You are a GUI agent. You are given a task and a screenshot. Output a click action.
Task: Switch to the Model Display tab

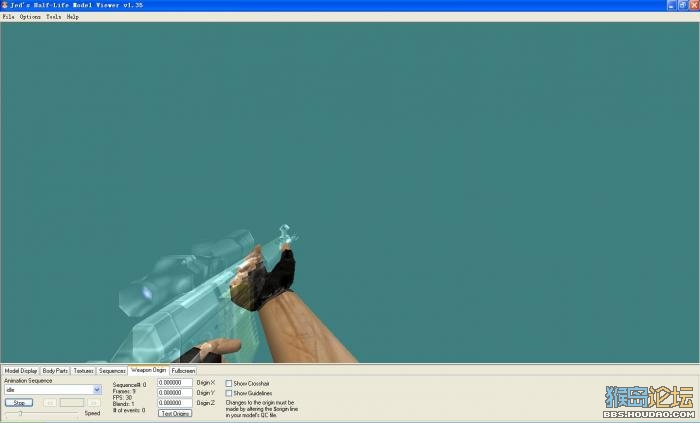point(21,371)
